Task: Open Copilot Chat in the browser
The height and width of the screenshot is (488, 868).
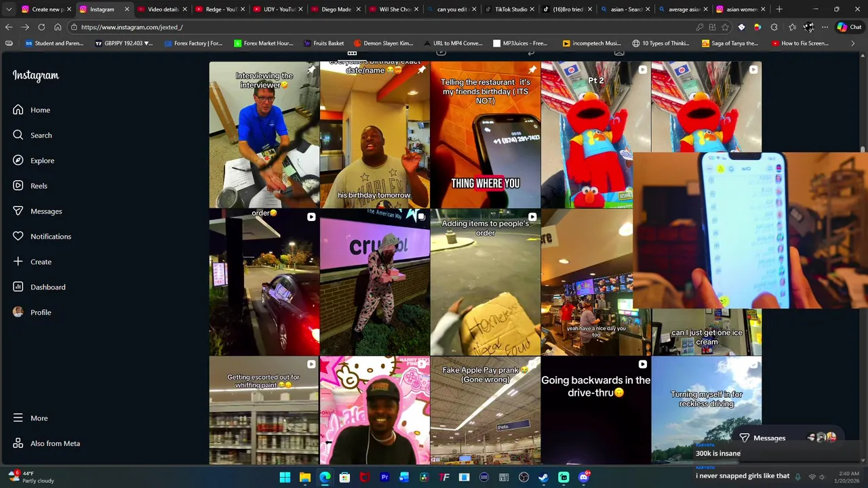Action: (849, 27)
